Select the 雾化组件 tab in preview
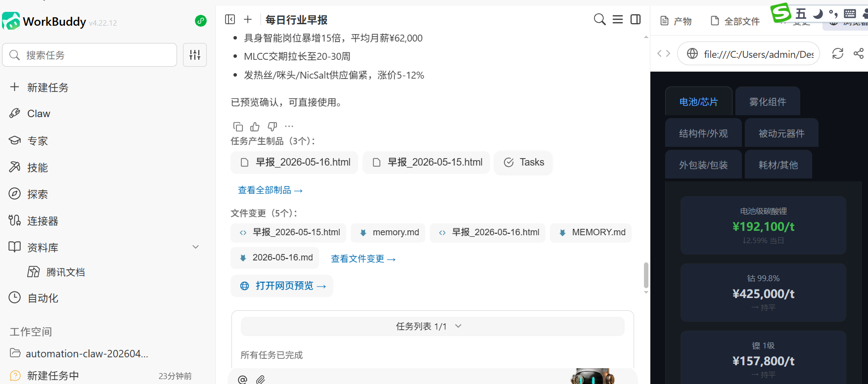Viewport: 868px width, 384px height. (768, 101)
